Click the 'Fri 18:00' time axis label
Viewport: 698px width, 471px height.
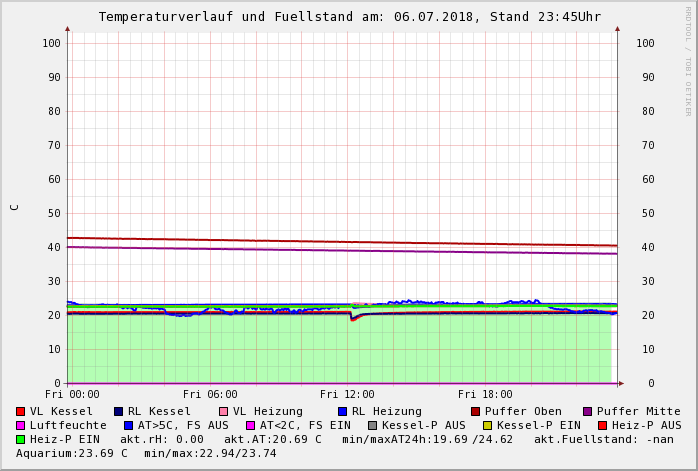coord(485,394)
